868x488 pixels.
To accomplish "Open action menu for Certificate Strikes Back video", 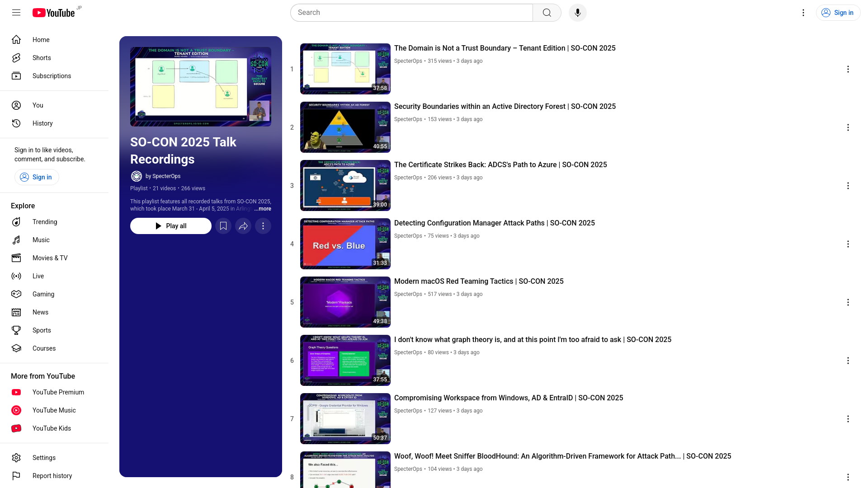I will click(848, 186).
